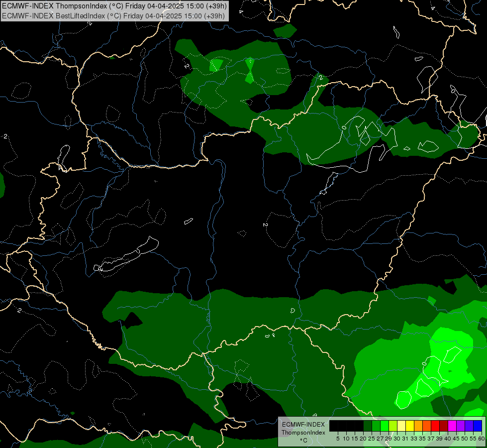Click legend tick label 20

pyautogui.click(x=363, y=439)
